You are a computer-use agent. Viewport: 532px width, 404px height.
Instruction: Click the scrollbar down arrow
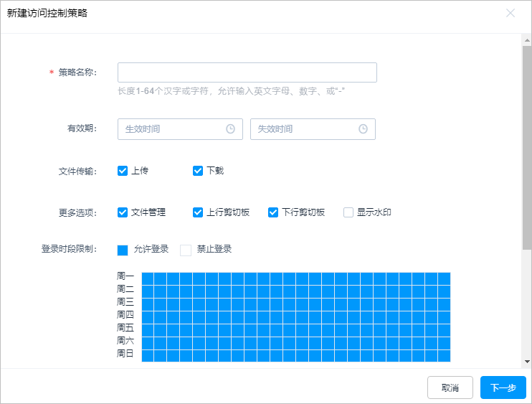527,362
